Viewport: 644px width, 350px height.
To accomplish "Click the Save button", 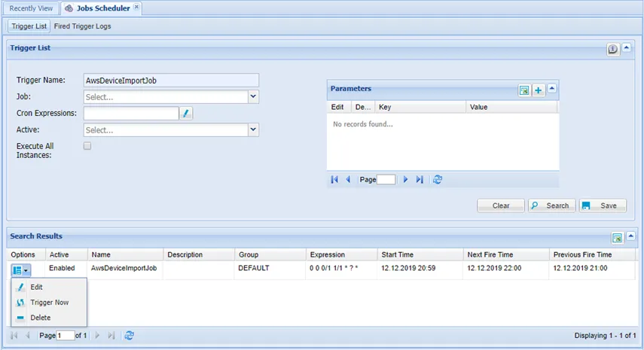I will tap(603, 205).
